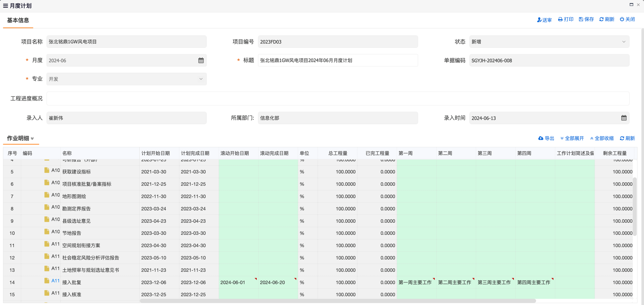
Task: Click 关闭 to close the form
Action: (x=627, y=20)
